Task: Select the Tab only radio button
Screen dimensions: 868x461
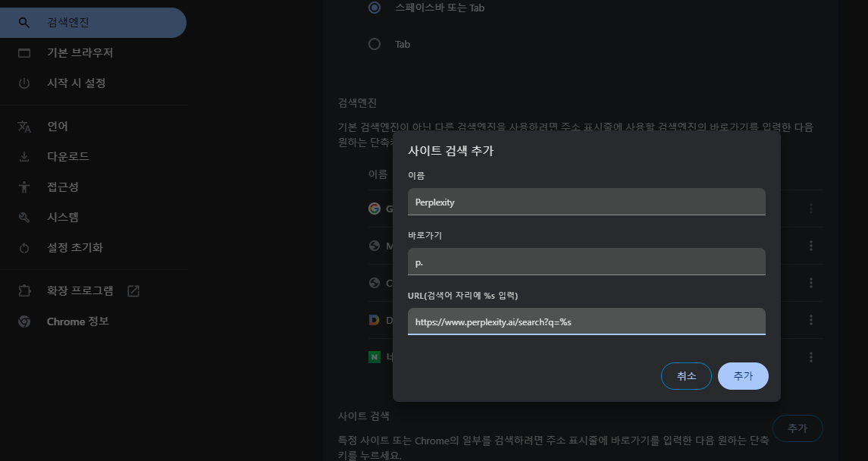Action: coord(374,44)
